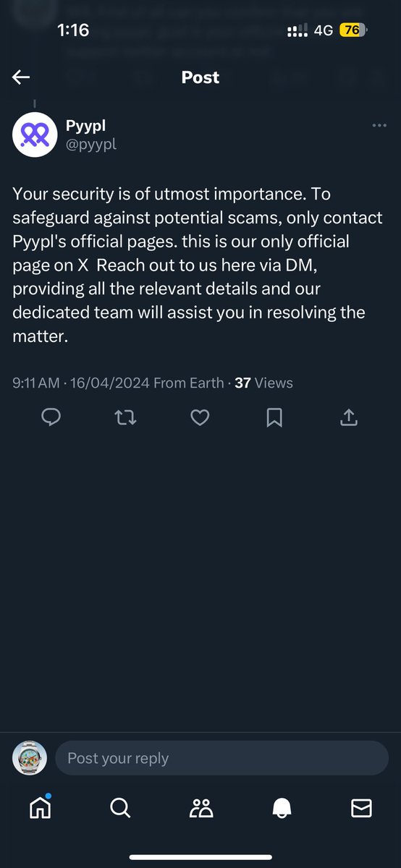Share the post via upload icon
Viewport: 401px width, 868px height.
[348, 417]
